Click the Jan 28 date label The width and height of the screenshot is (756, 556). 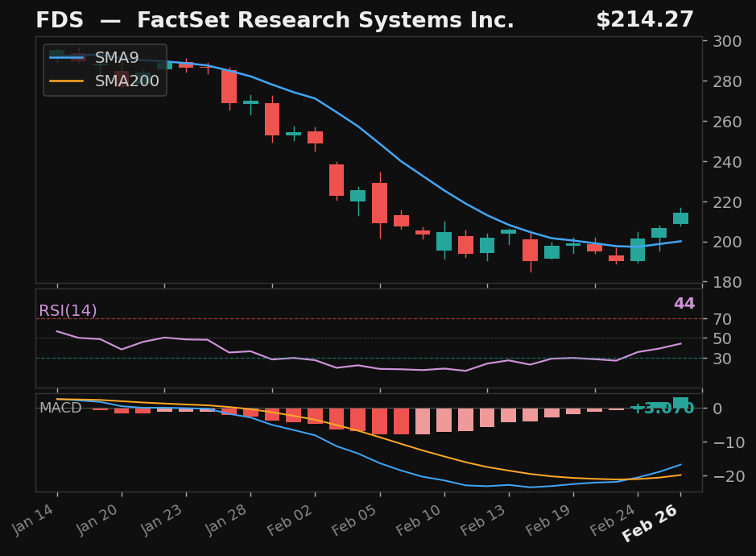coord(225,519)
